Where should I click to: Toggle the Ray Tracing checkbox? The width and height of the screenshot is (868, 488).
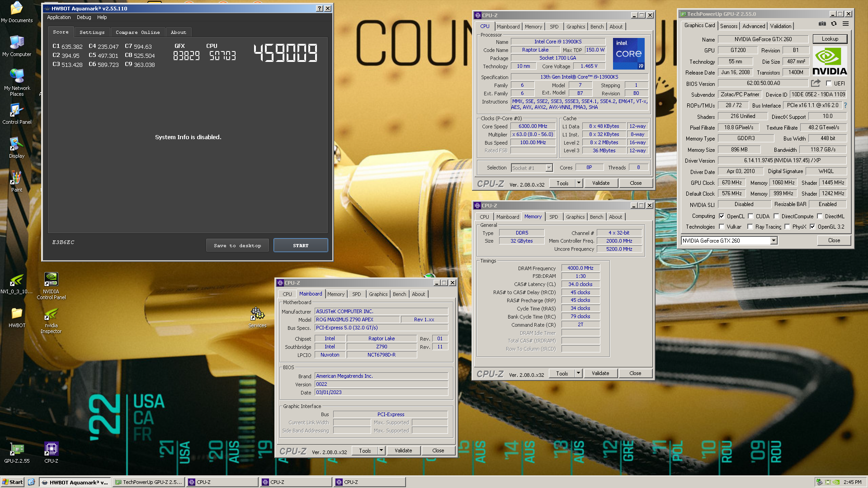coord(750,227)
